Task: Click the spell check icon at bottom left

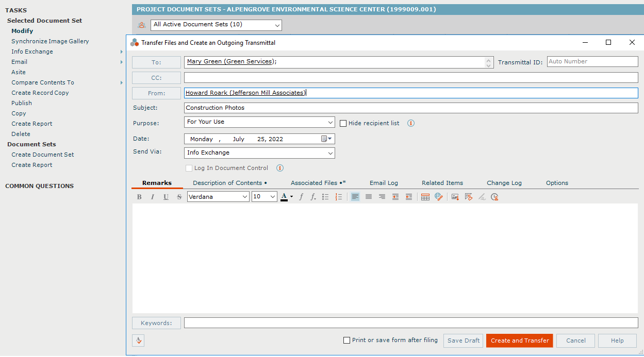Action: pyautogui.click(x=138, y=341)
